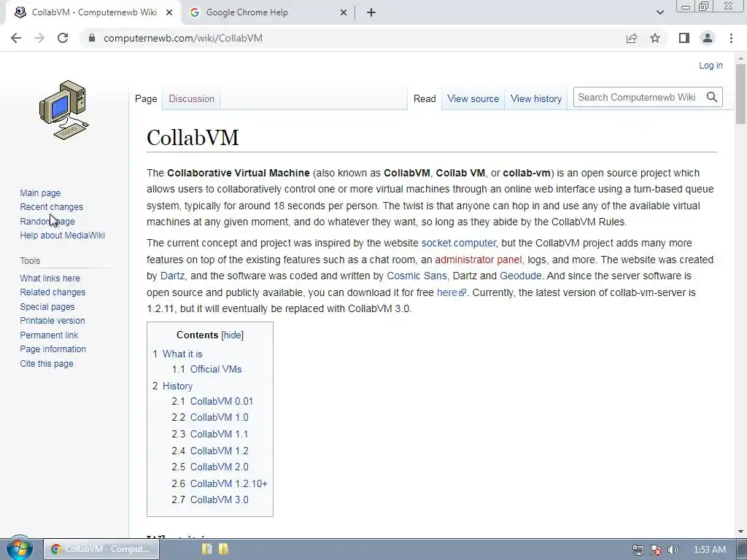Hide the Contents box
Viewport: 747px width, 560px height.
pyautogui.click(x=233, y=335)
